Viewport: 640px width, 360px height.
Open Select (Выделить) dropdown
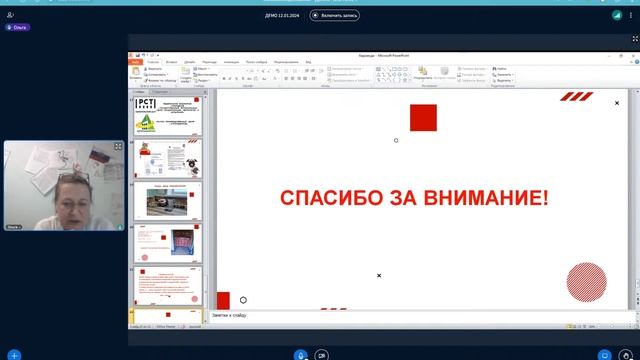coord(503,80)
